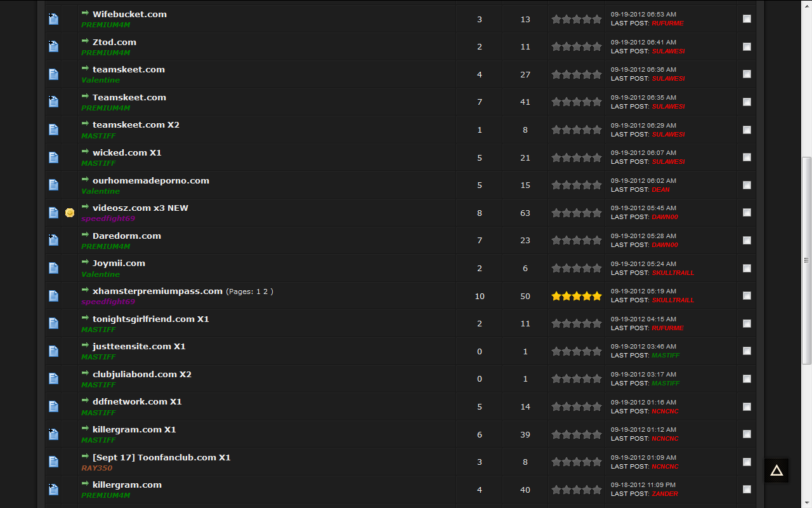Check the box for teamskeet.com X2

(747, 130)
